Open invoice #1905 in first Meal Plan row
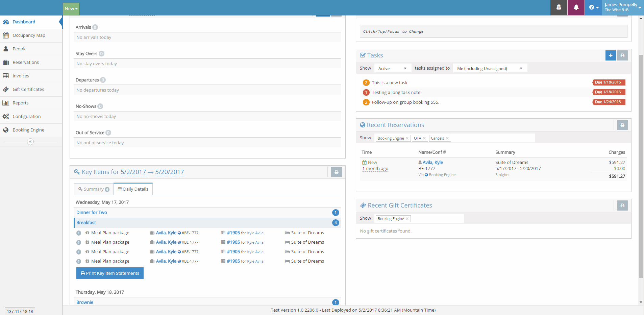Image resolution: width=644 pixels, height=315 pixels. point(233,233)
